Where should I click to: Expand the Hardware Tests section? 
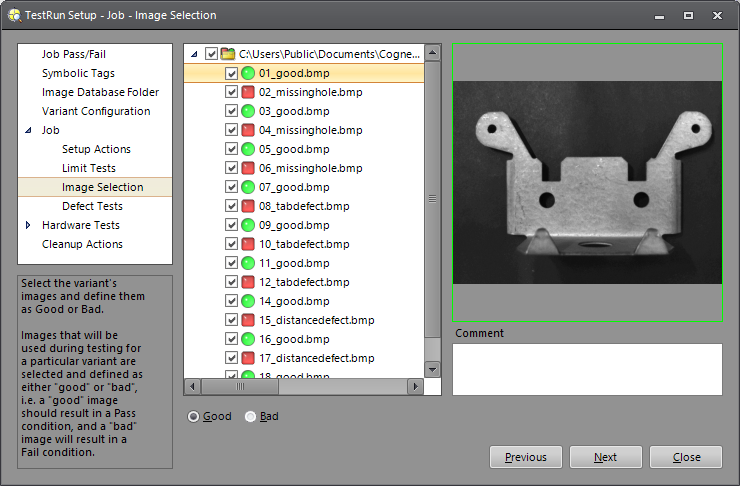pyautogui.click(x=28, y=225)
